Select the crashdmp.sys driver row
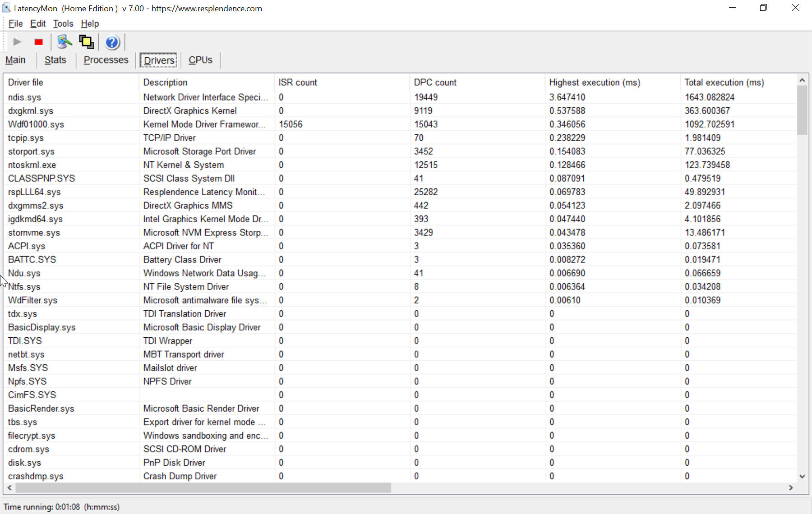Screen dimensions: 812x514 click(x=400, y=476)
